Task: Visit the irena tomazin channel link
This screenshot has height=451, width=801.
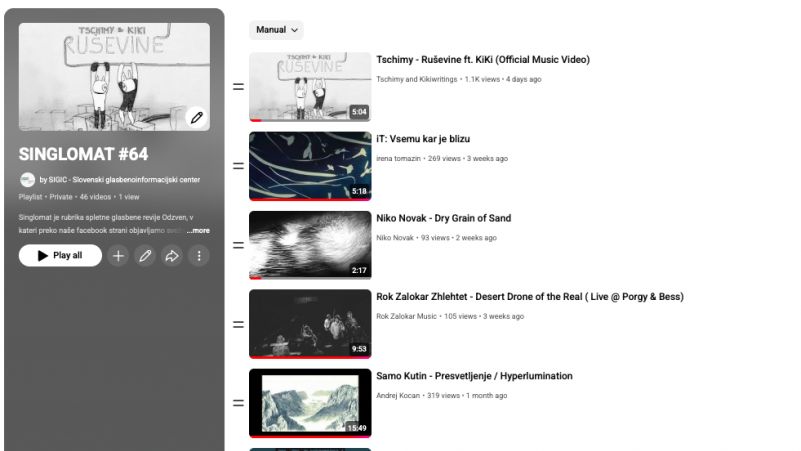Action: 398,158
